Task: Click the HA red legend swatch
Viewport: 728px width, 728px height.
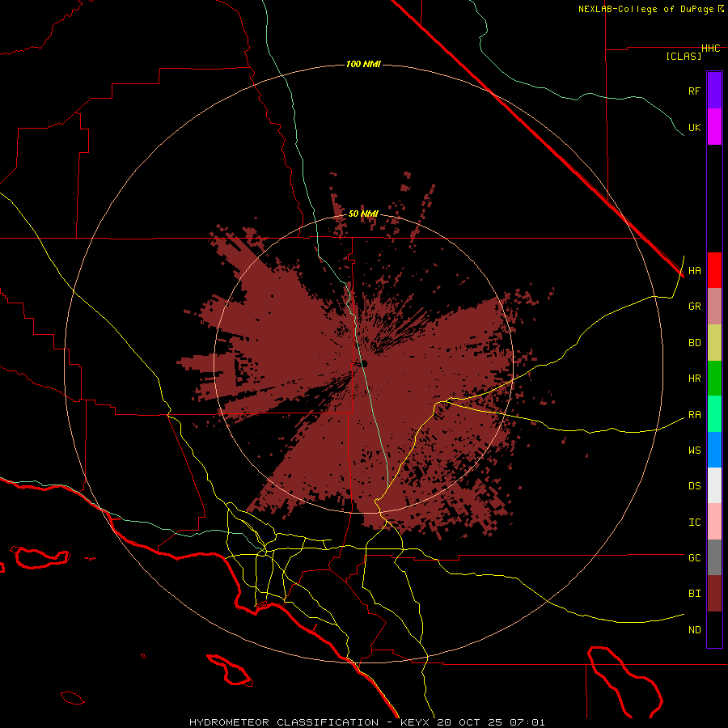Action: tap(714, 270)
